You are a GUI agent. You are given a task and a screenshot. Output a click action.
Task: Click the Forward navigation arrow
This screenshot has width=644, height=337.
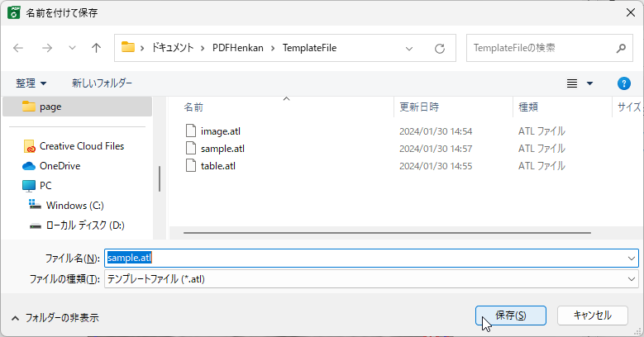tap(47, 48)
